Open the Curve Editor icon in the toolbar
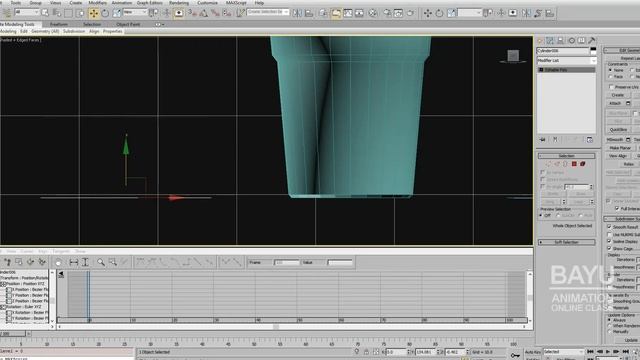The width and height of the screenshot is (640, 360). [348, 13]
